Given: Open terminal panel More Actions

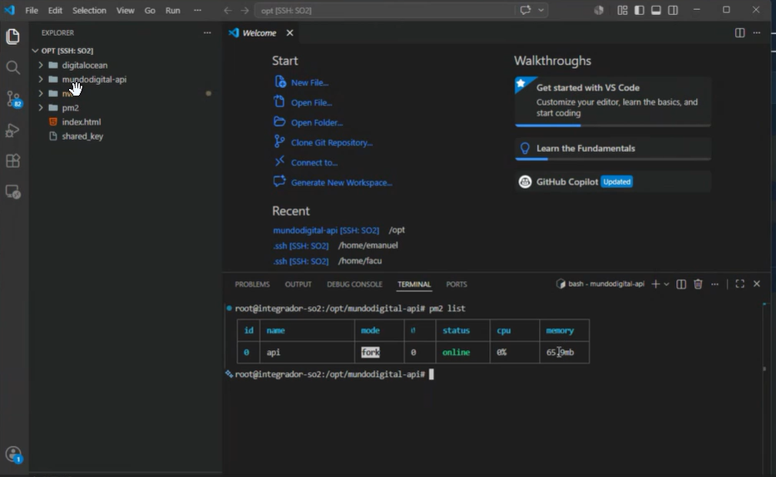Looking at the screenshot, I should click(715, 284).
